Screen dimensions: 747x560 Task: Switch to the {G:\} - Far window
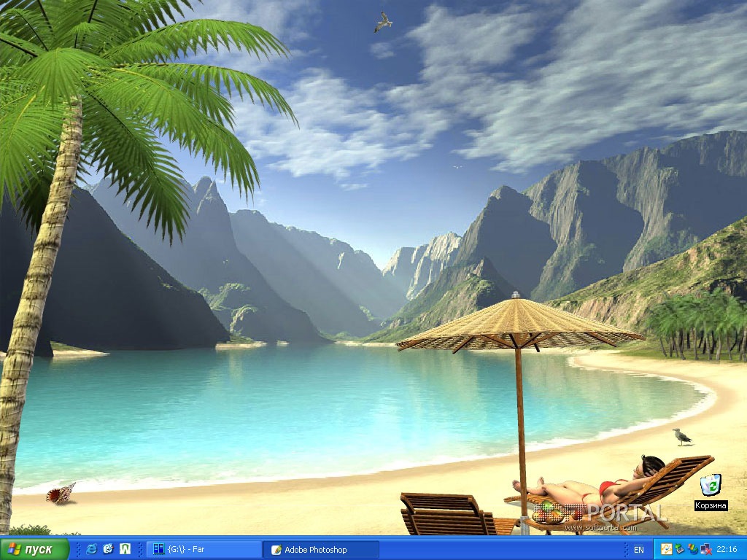pos(203,549)
